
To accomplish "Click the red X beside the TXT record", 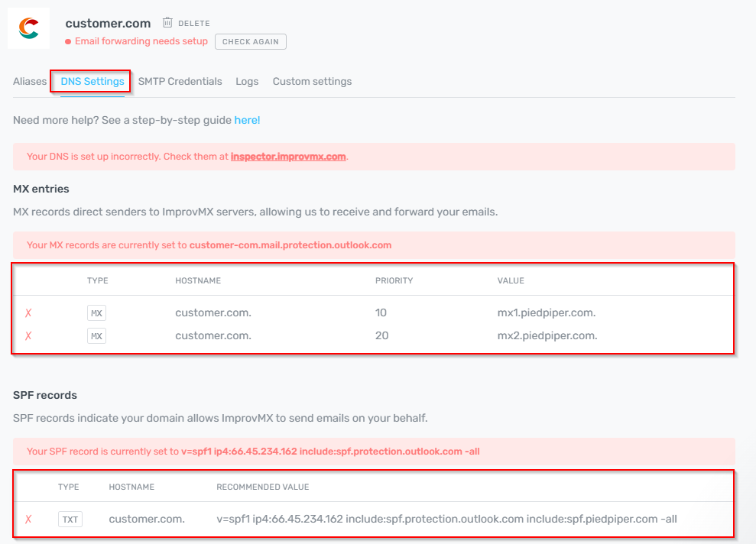I will 28,520.
